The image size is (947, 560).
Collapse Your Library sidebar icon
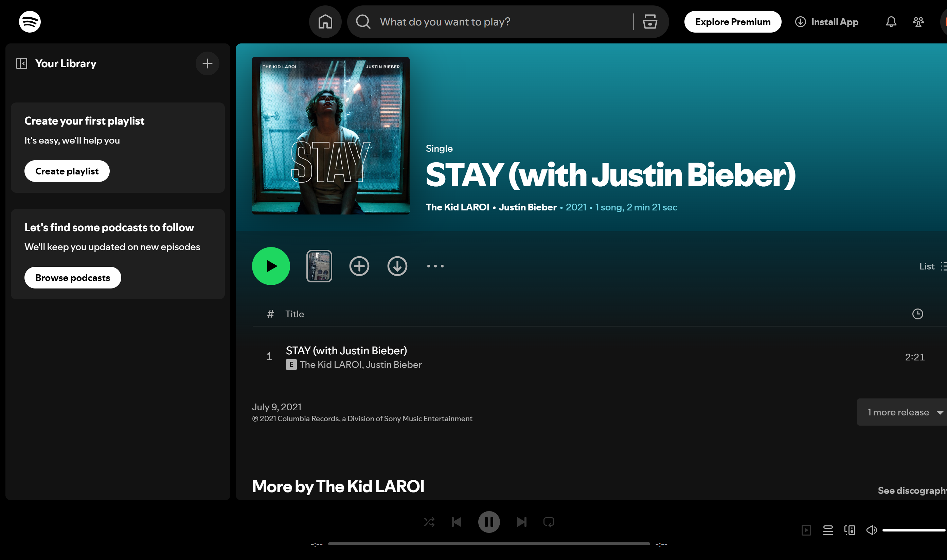tap(21, 63)
